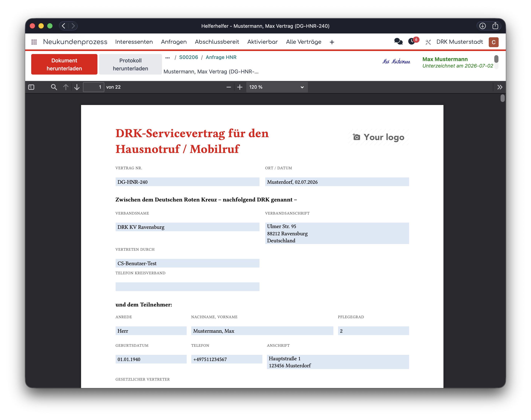Screen dimensions: 531x420
Task: Click the download icon in title bar
Action: coord(482,26)
